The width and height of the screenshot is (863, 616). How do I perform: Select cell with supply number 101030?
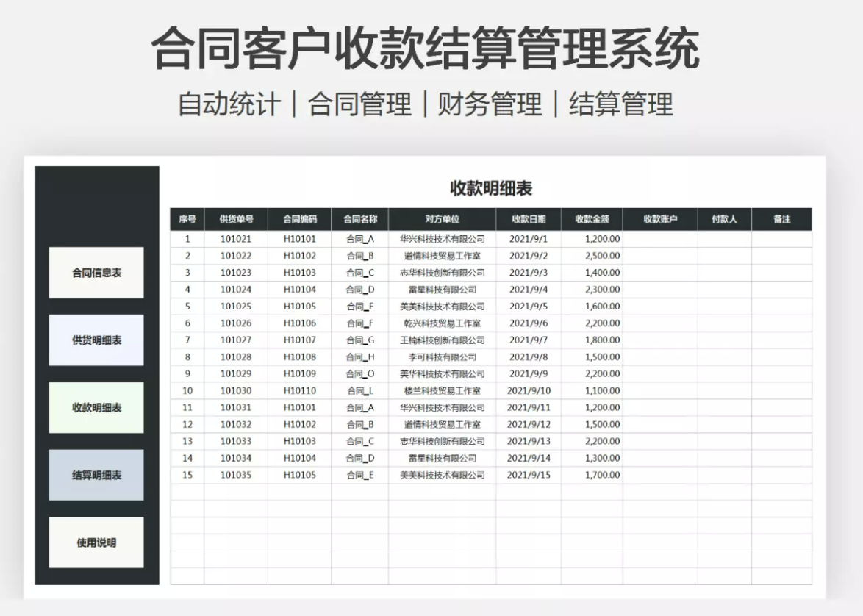click(236, 391)
